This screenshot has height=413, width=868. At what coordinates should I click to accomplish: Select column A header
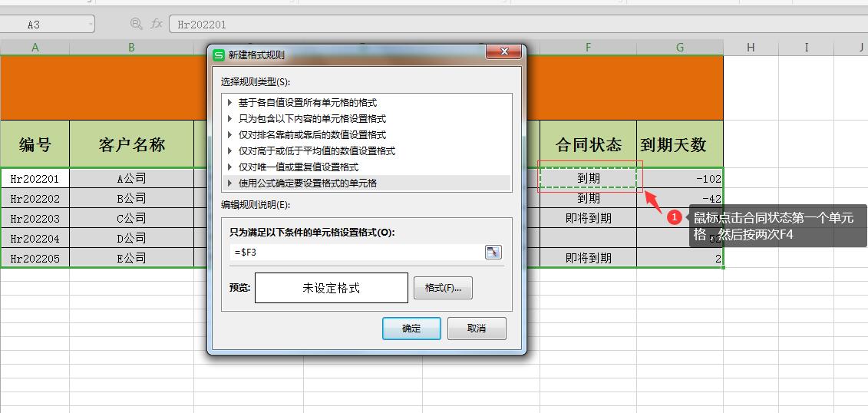(35, 48)
